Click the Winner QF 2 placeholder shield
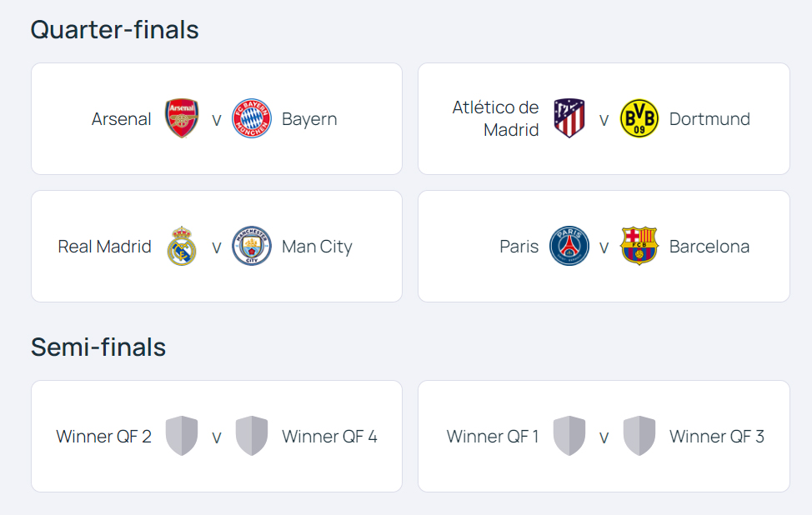Screen dimensions: 812x515 (x=182, y=436)
